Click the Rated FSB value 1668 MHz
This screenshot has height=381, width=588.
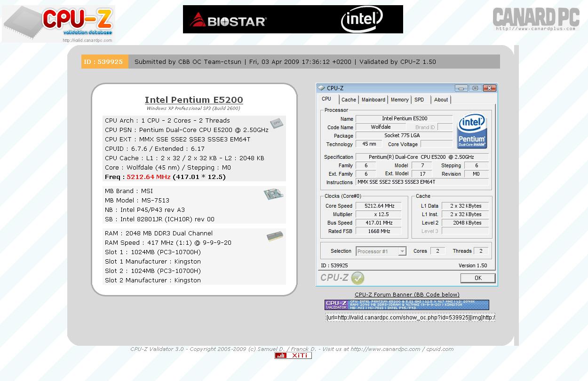(379, 231)
